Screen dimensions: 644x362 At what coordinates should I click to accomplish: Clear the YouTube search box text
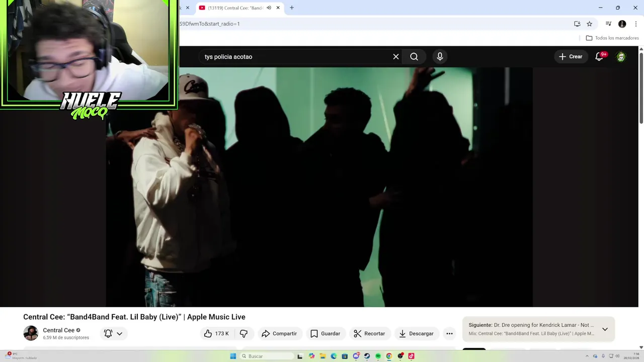[396, 57]
